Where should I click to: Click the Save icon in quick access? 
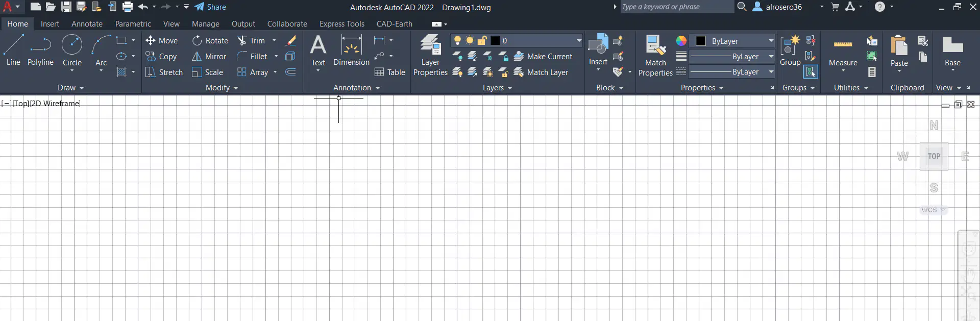(66, 7)
